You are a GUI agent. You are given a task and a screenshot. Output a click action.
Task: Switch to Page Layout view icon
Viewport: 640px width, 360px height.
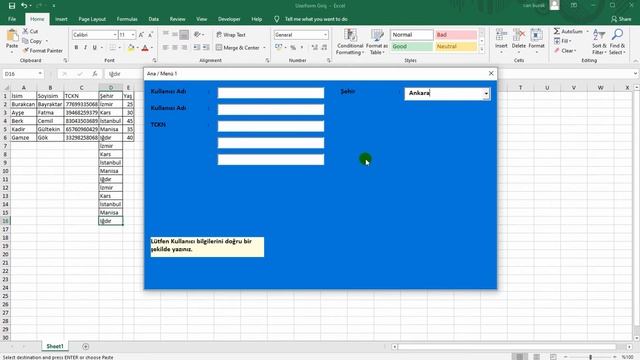(x=537, y=357)
